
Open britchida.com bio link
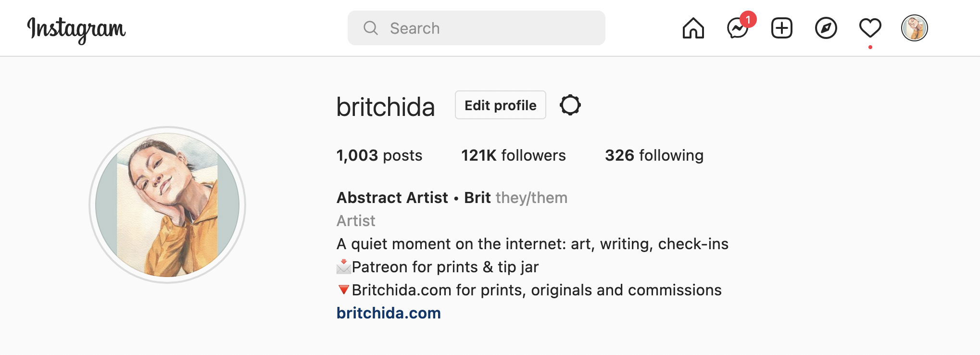click(x=389, y=313)
